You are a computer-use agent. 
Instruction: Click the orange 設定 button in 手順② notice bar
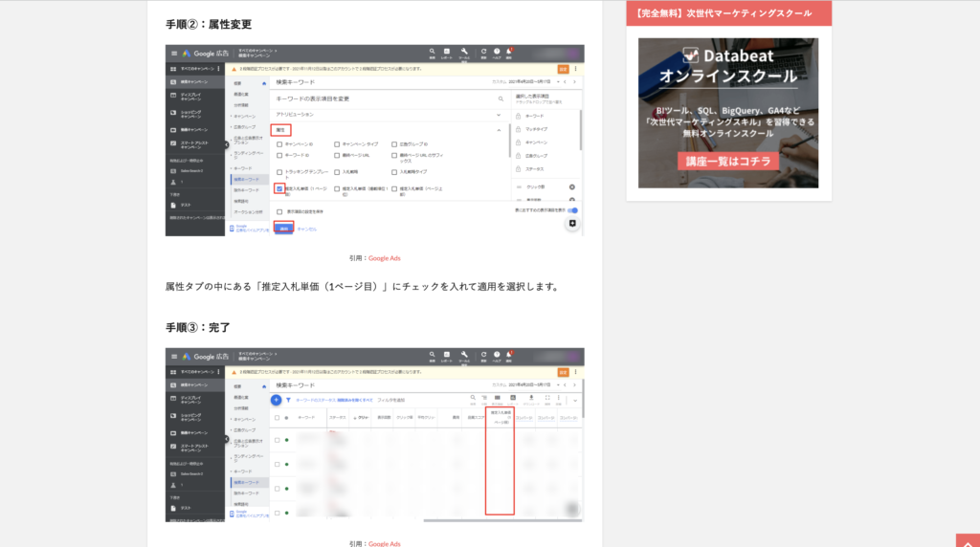pos(563,69)
